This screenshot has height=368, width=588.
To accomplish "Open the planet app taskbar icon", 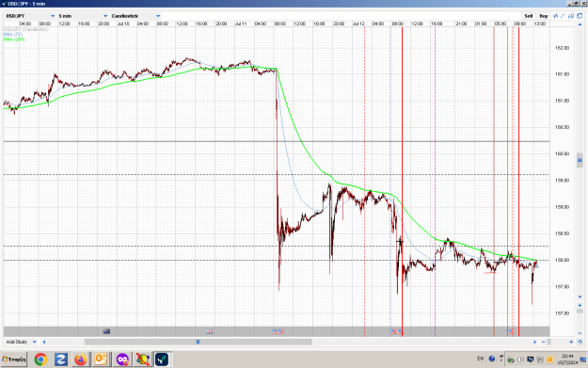I will click(x=142, y=360).
